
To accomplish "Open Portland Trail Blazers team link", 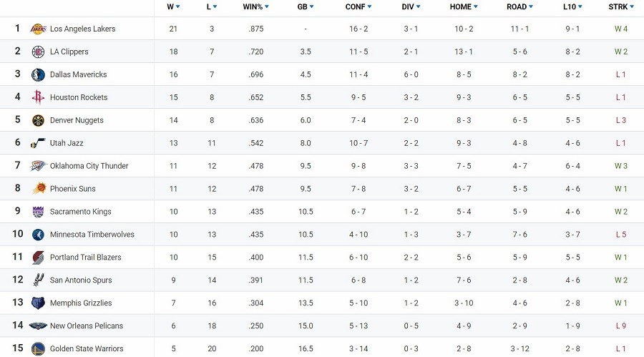I will point(85,257).
